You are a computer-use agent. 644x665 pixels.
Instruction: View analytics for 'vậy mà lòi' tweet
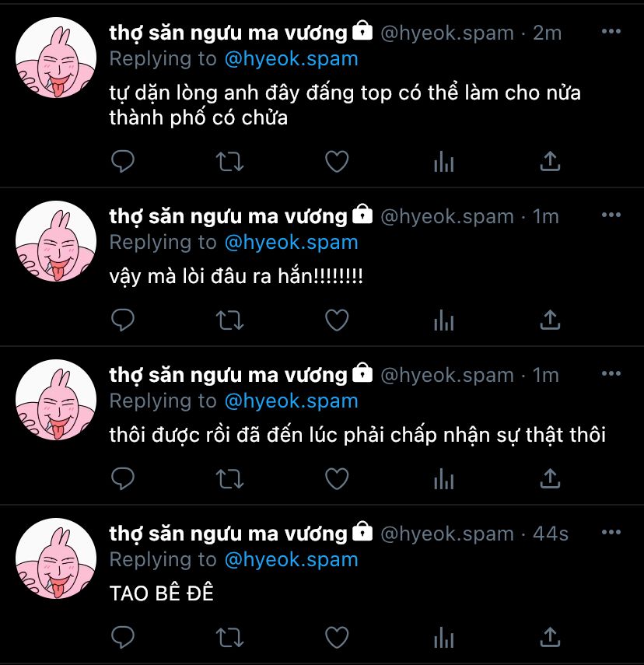(x=444, y=320)
